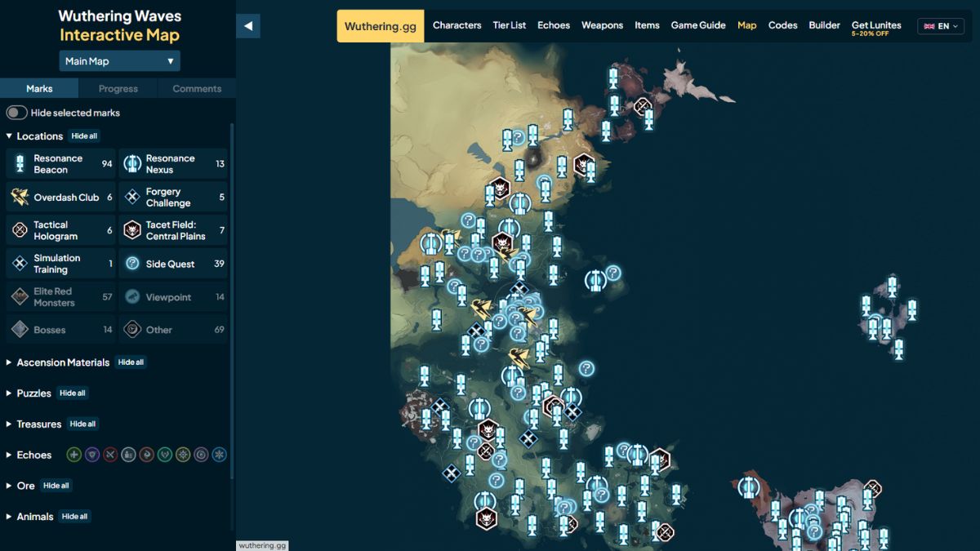980x551 pixels.
Task: Click Hide all next to Locations
Action: [85, 136]
